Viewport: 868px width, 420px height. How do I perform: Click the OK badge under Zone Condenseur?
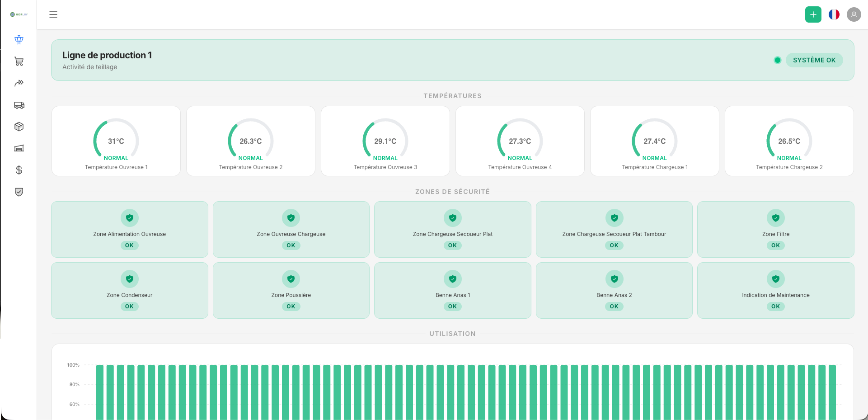[x=130, y=307]
